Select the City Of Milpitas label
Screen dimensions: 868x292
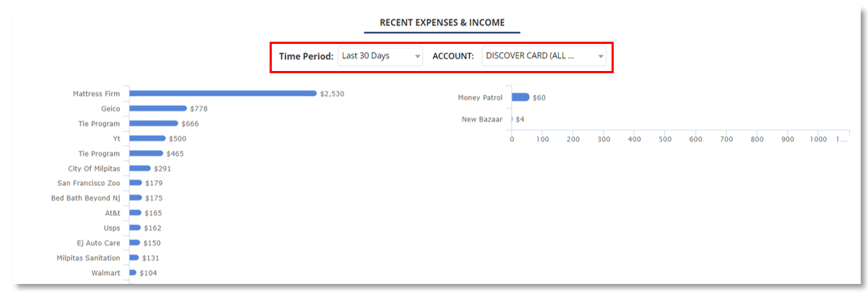coord(94,168)
